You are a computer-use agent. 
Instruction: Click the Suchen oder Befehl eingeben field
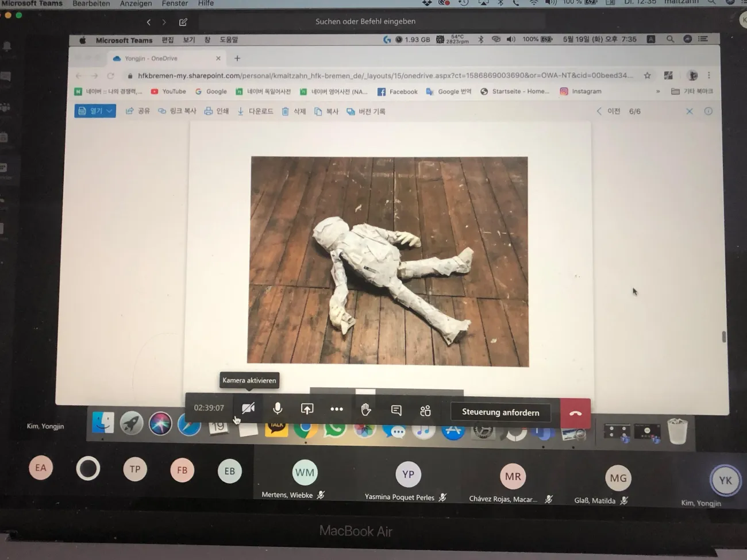click(365, 21)
